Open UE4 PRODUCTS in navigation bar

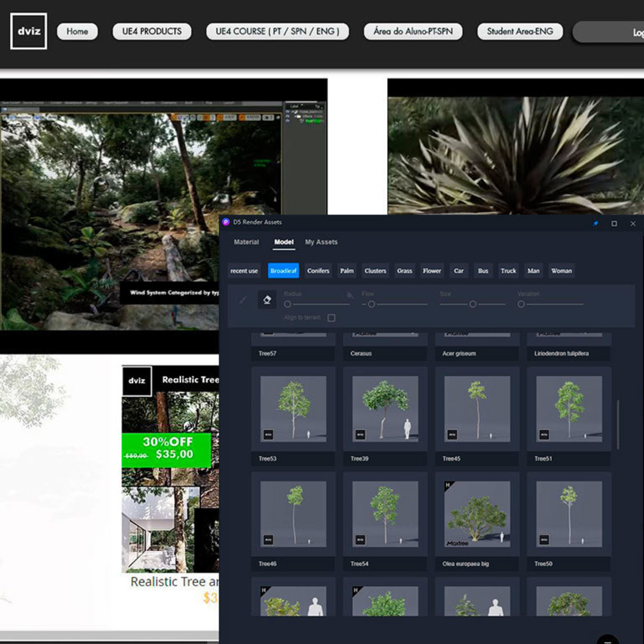pos(152,31)
